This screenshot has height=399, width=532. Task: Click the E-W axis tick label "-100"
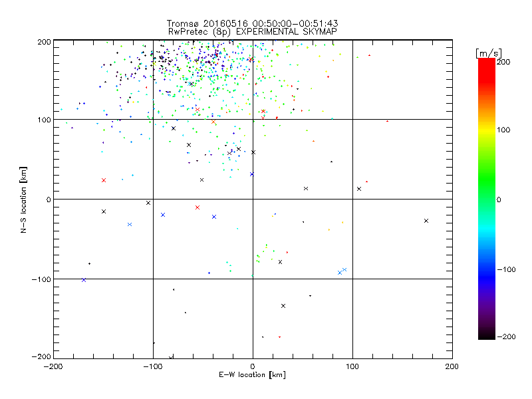[x=153, y=366]
